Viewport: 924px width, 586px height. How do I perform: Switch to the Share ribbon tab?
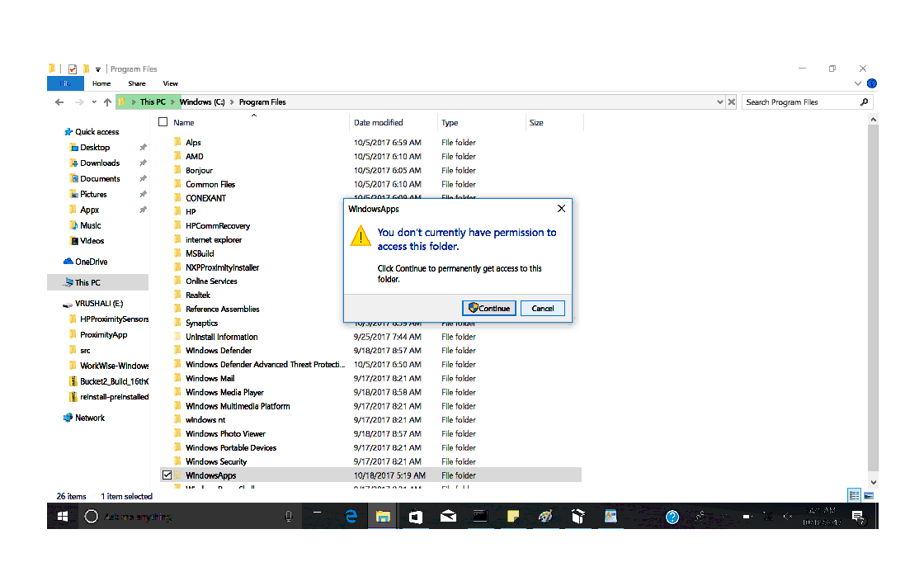tap(137, 83)
